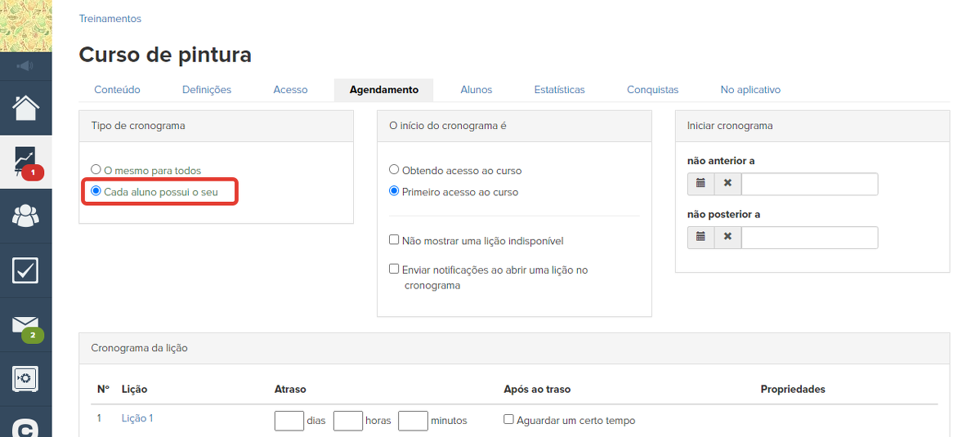Select "O mesmo para todos" radio option

click(96, 170)
